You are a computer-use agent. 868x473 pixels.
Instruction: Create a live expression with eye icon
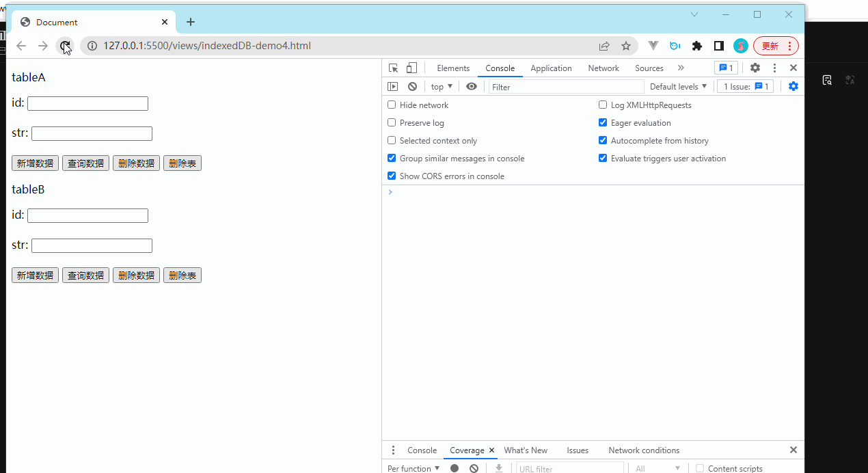[472, 86]
